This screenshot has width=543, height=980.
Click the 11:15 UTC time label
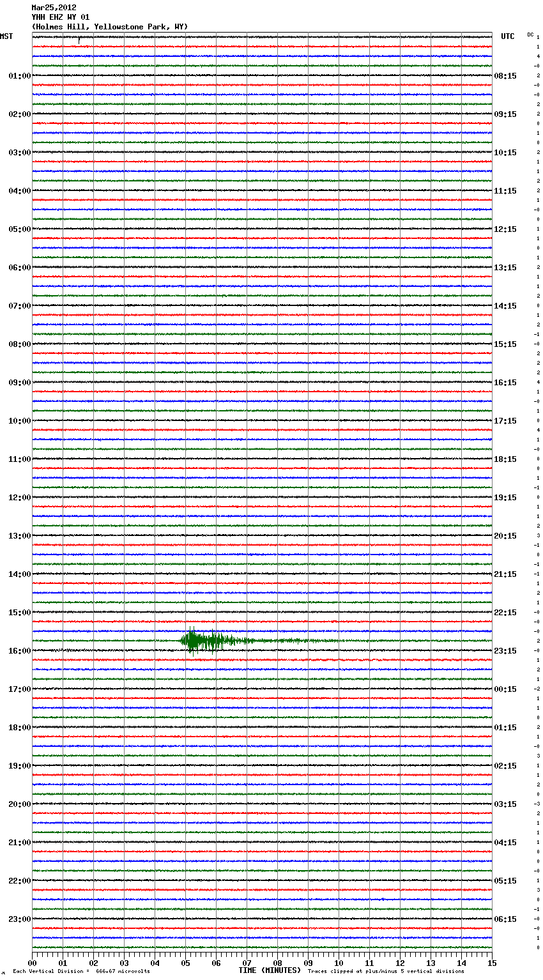point(505,191)
